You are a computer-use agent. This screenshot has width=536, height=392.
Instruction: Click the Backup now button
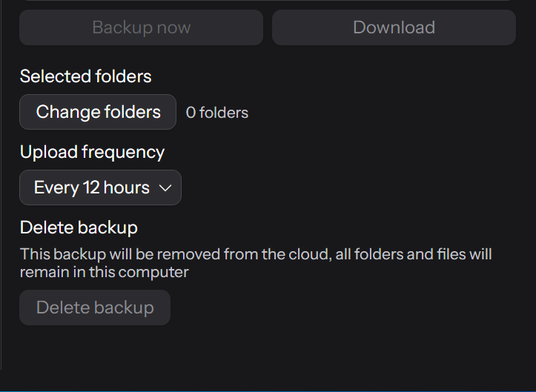(141, 28)
